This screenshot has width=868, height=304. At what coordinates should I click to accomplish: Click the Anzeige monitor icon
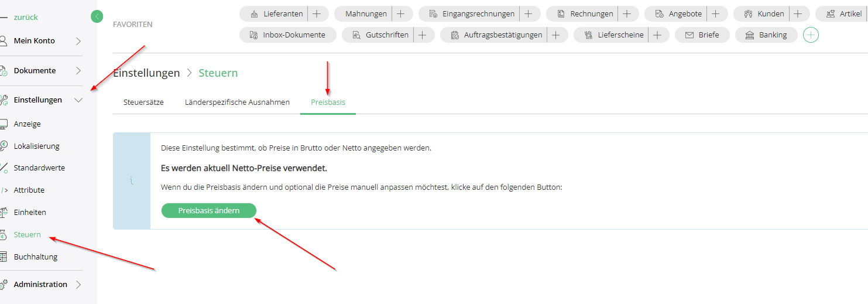3,124
